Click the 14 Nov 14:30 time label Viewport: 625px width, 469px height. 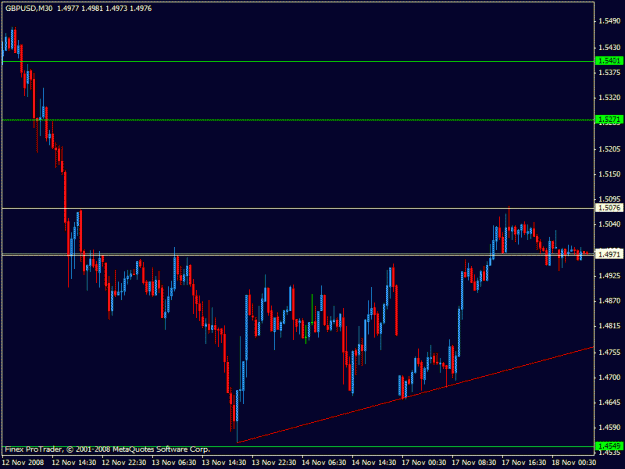tap(374, 462)
